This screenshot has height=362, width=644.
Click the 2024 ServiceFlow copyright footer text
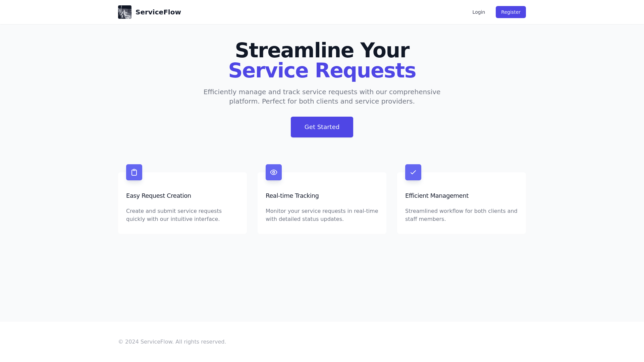click(172, 342)
